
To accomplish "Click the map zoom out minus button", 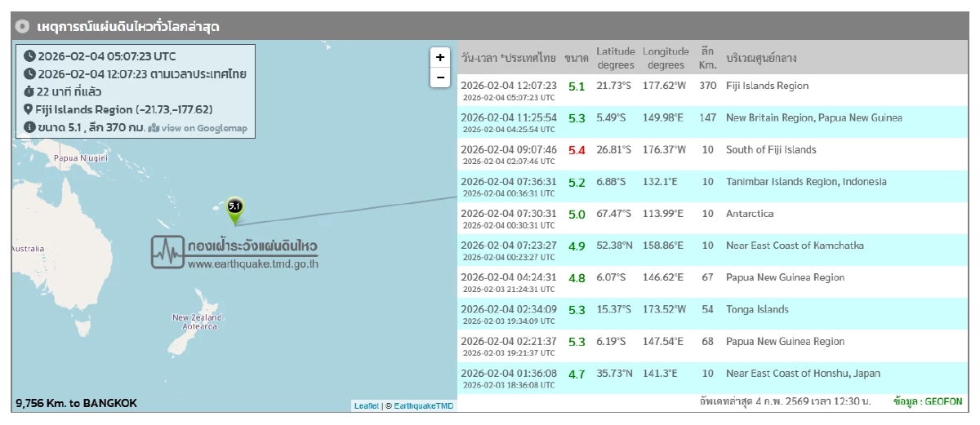I will point(440,77).
